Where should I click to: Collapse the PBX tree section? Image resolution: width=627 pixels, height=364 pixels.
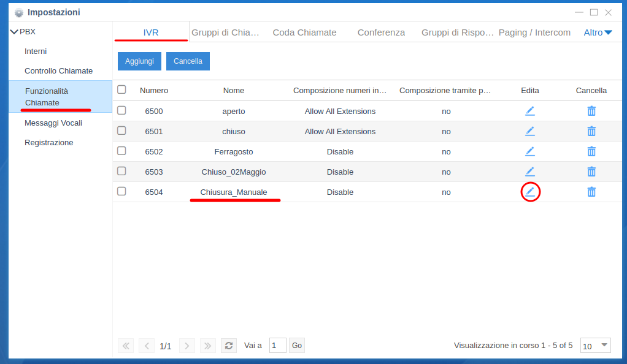coord(14,32)
